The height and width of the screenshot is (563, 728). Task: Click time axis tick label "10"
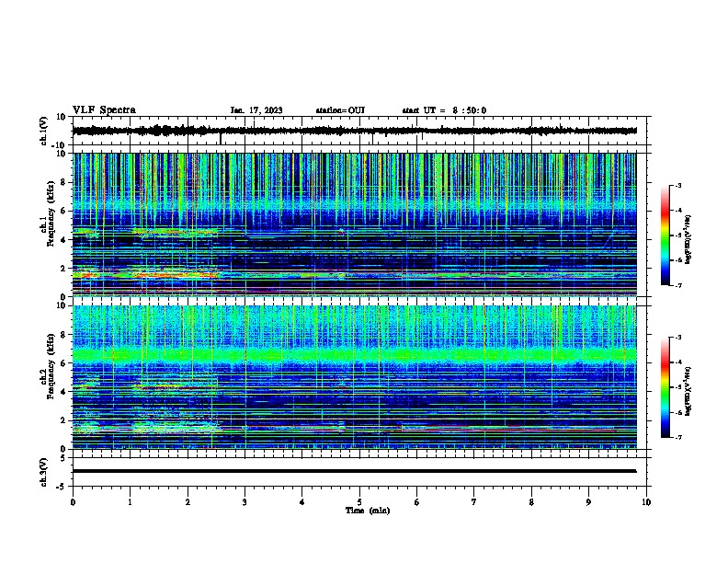(646, 502)
